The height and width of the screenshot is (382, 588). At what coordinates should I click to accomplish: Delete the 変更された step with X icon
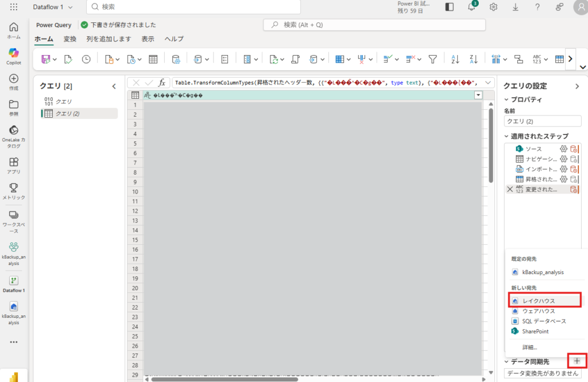(510, 190)
